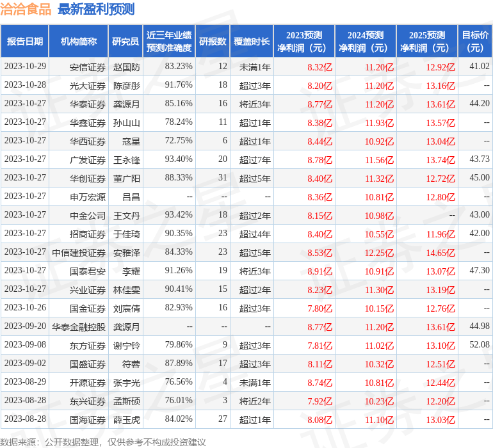
Task: Click the 最新盈利预测 heading
Action: tap(96, 9)
